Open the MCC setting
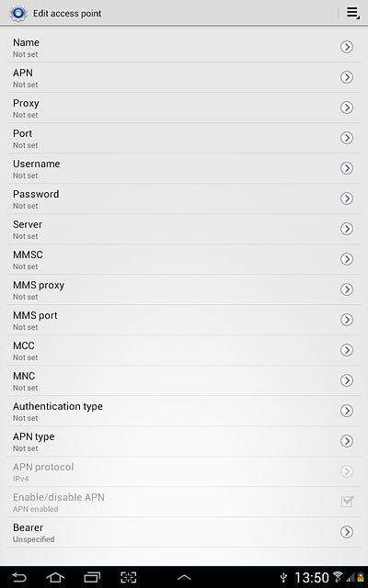The height and width of the screenshot is (588, 368). point(184,350)
